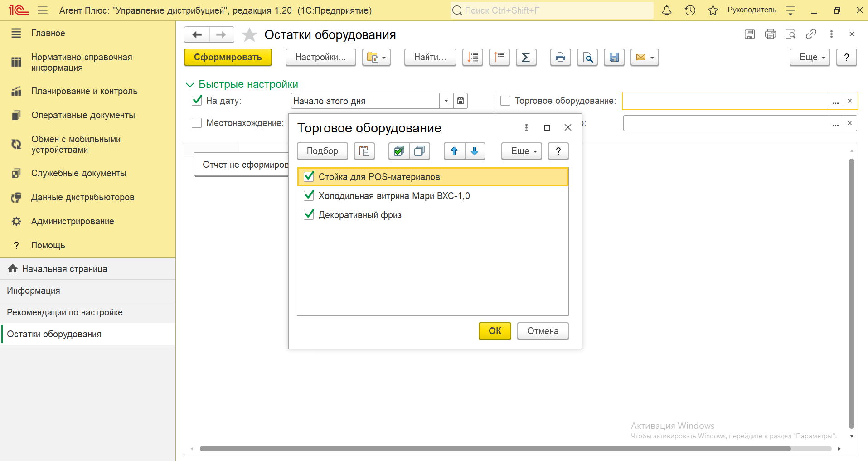Open print preview icon

point(587,57)
